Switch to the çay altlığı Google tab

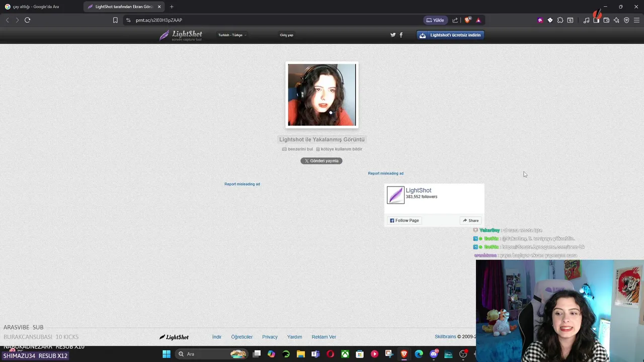pos(41,7)
